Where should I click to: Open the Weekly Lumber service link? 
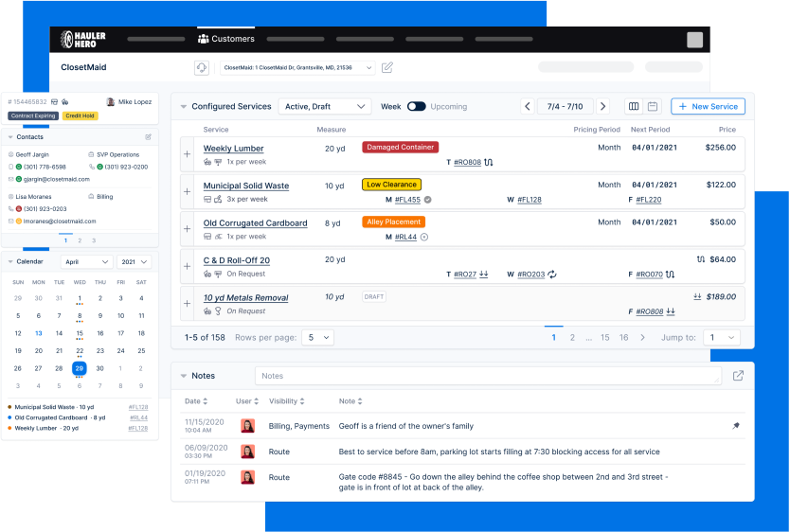pyautogui.click(x=233, y=149)
